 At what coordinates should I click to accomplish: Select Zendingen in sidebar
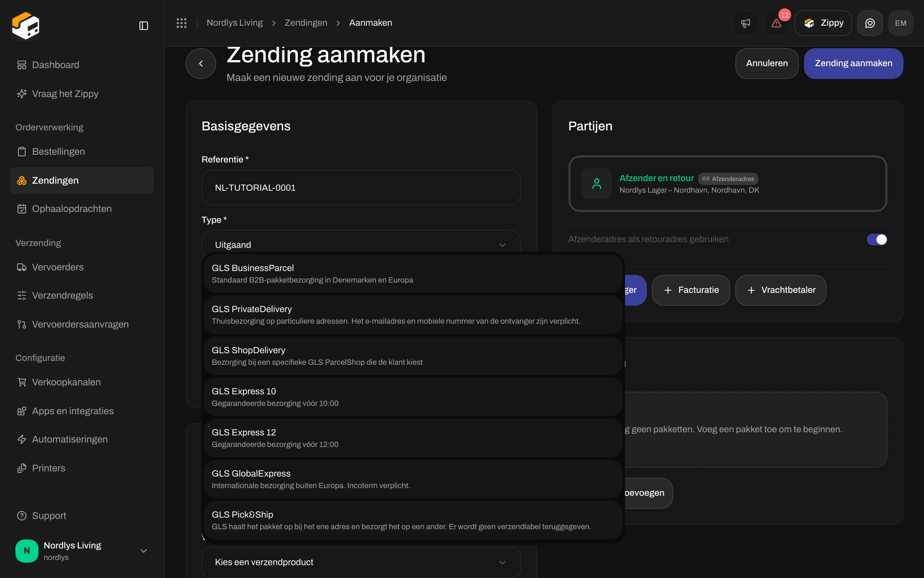tap(82, 180)
